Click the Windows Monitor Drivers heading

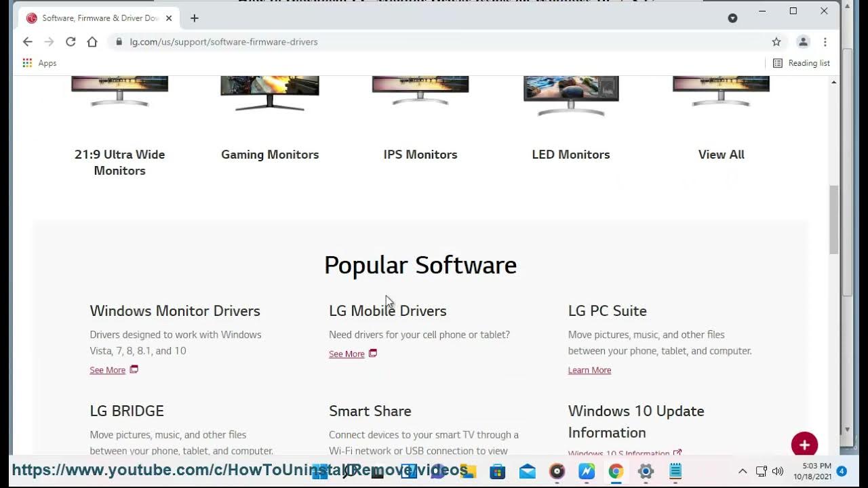(x=175, y=310)
